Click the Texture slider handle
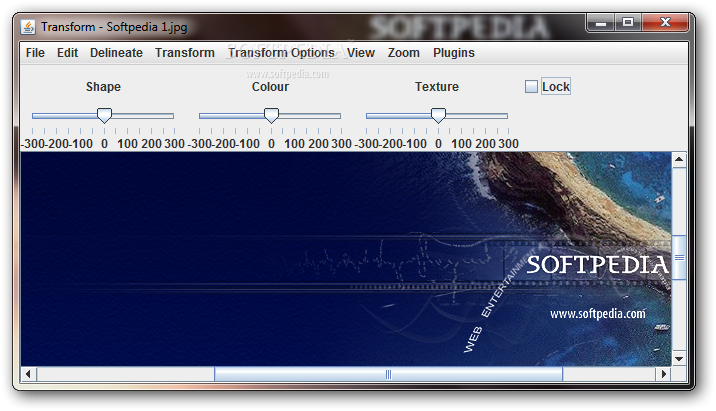716x411 pixels. [x=438, y=116]
